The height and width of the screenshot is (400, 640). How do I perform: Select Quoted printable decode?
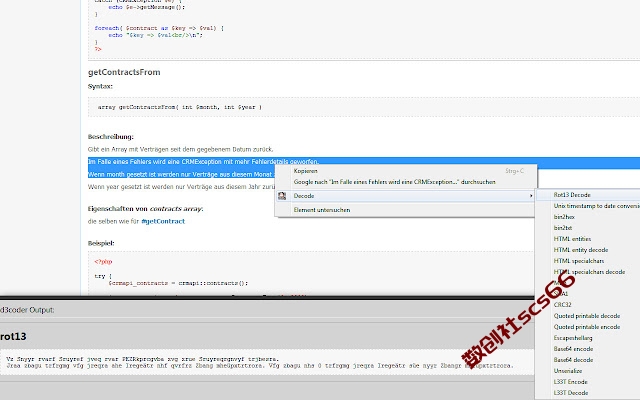pyautogui.click(x=587, y=316)
